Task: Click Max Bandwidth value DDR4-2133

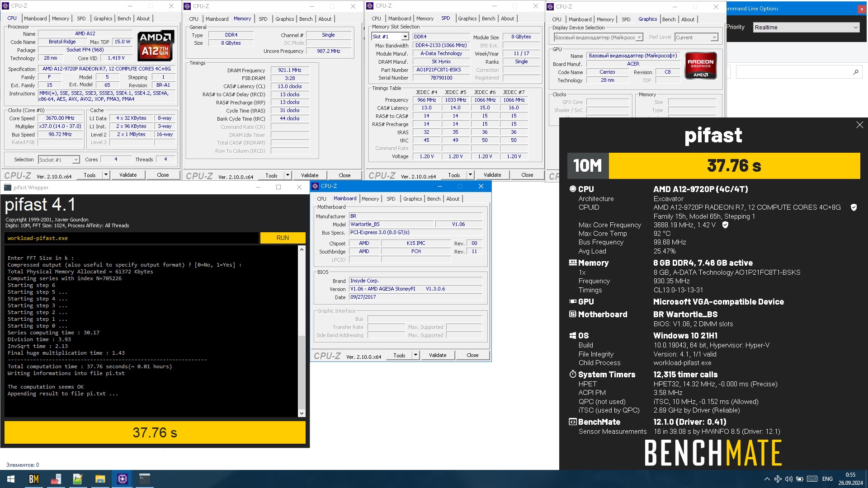Action: pyautogui.click(x=441, y=45)
